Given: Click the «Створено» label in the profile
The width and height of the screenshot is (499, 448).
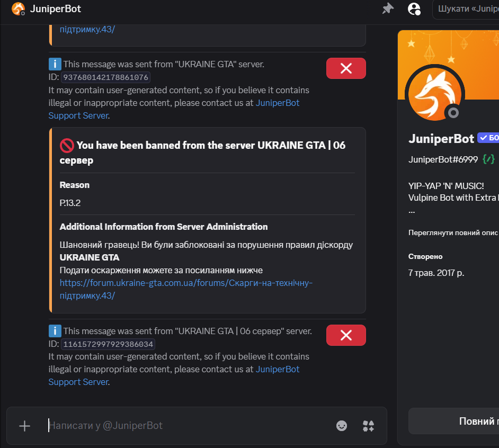Looking at the screenshot, I should point(425,256).
